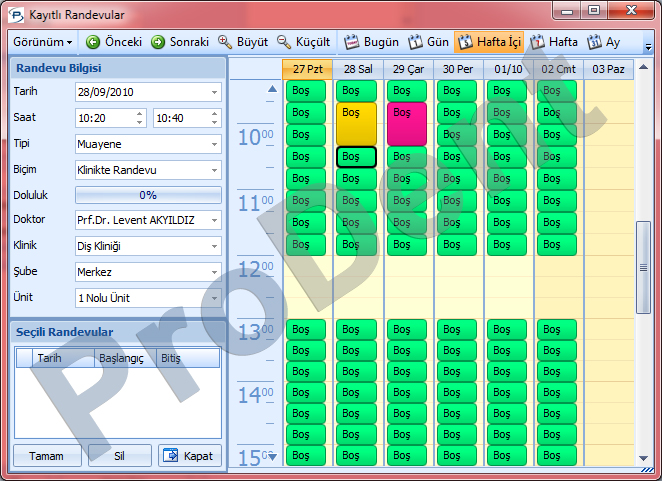Click the 27 Pzt day header
The width and height of the screenshot is (662, 481).
308,69
